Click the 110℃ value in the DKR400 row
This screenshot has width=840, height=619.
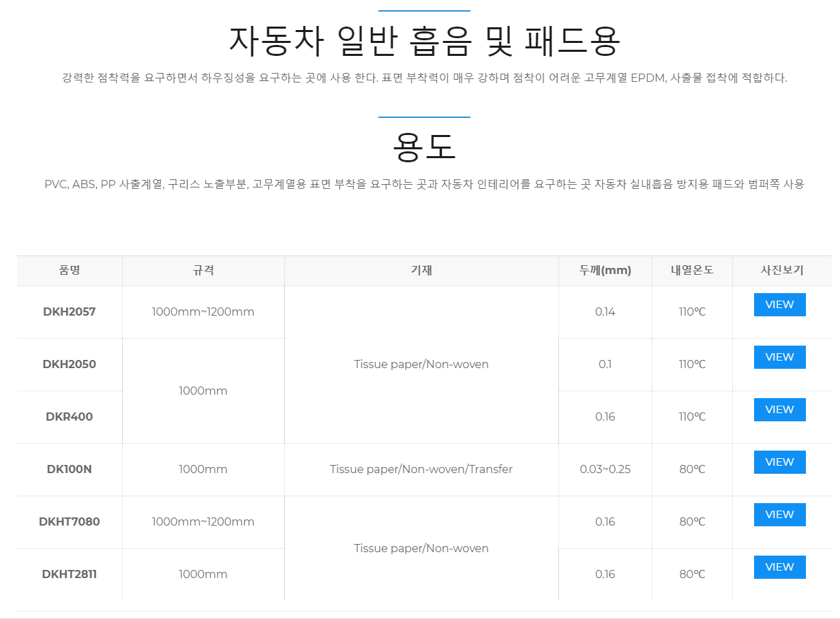click(x=692, y=417)
